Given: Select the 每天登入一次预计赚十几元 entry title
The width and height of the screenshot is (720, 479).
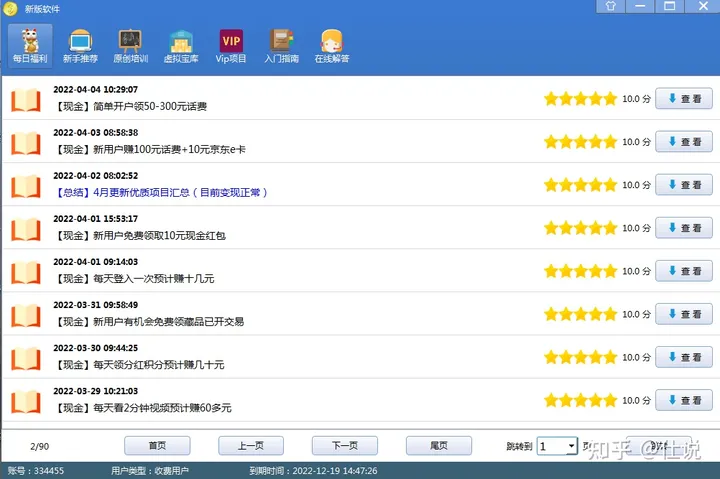Looking at the screenshot, I should coord(133,278).
